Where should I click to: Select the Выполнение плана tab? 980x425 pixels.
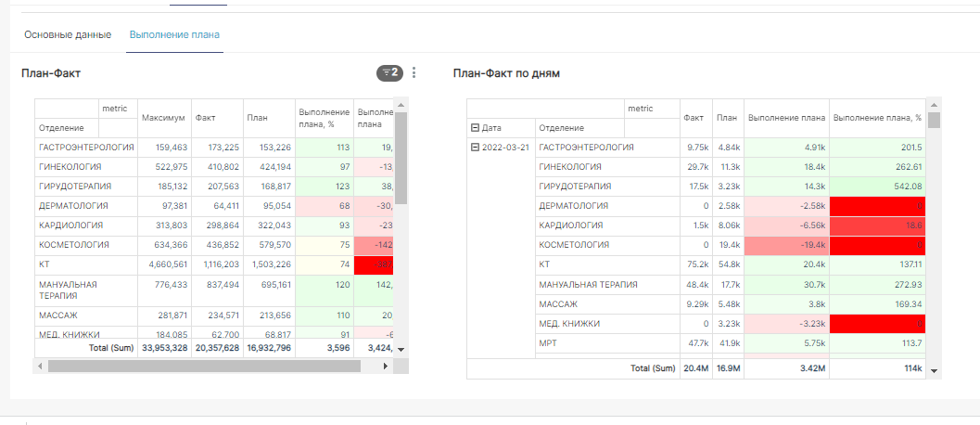[174, 34]
